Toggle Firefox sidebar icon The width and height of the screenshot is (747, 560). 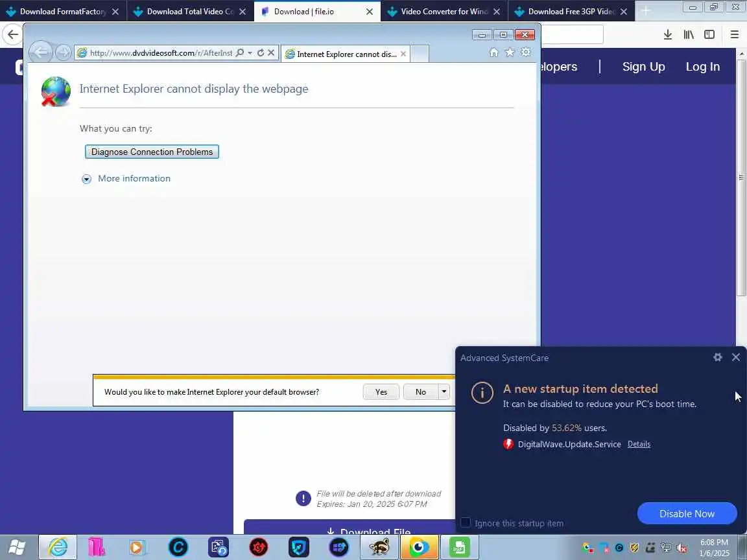pos(709,34)
